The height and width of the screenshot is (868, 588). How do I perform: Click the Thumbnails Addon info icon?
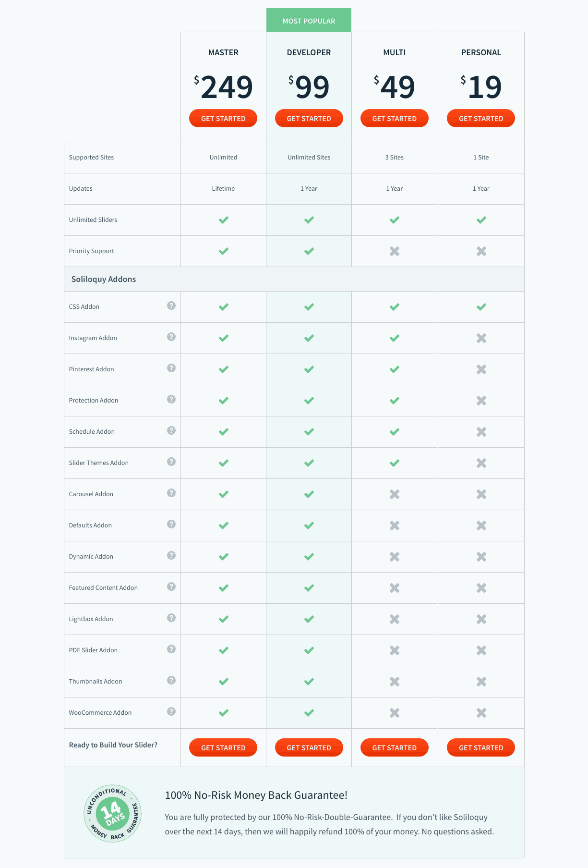pos(171,680)
